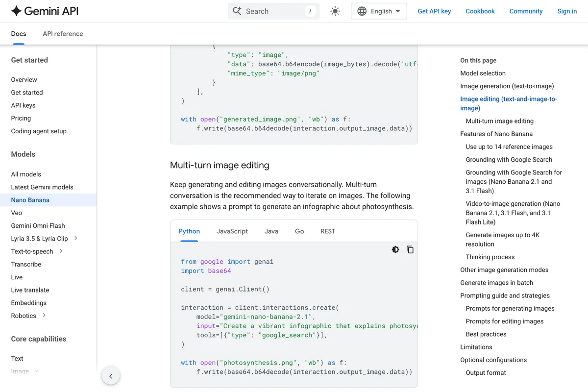The width and height of the screenshot is (588, 392).
Task: Jump to Video-to-image generation section
Action: 513,213
